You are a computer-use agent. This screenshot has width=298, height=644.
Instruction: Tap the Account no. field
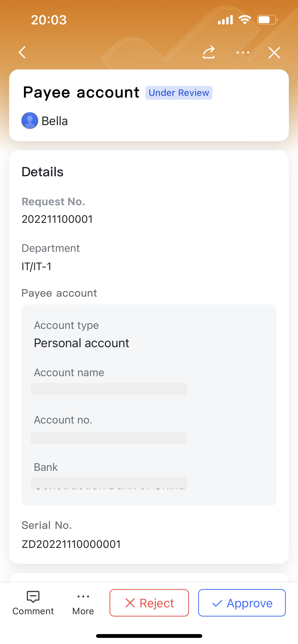point(109,438)
